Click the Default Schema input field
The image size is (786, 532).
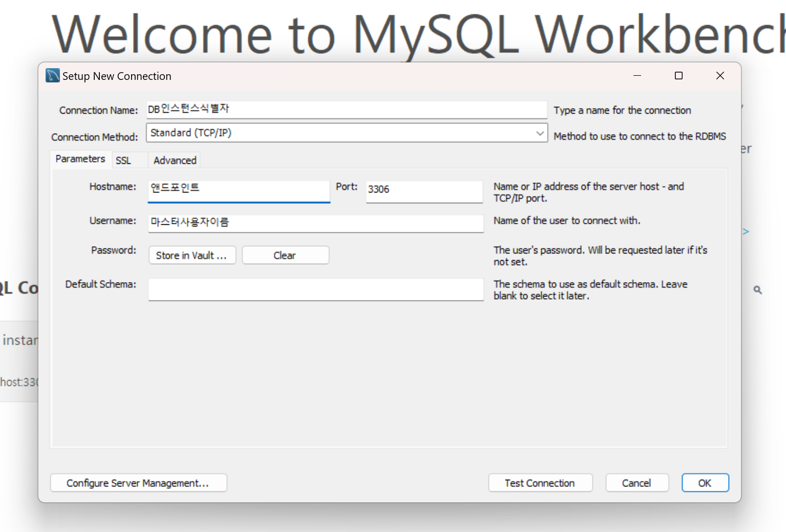click(x=316, y=289)
